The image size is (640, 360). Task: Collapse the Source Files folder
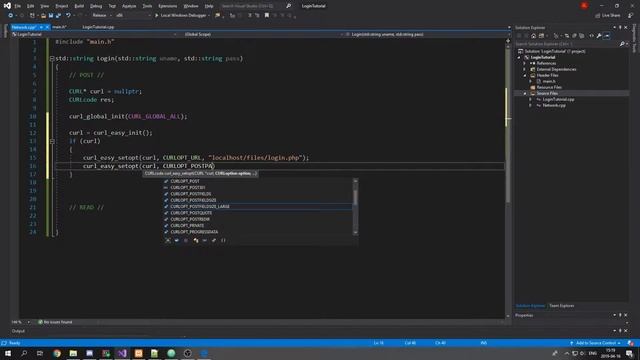[x=525, y=93]
